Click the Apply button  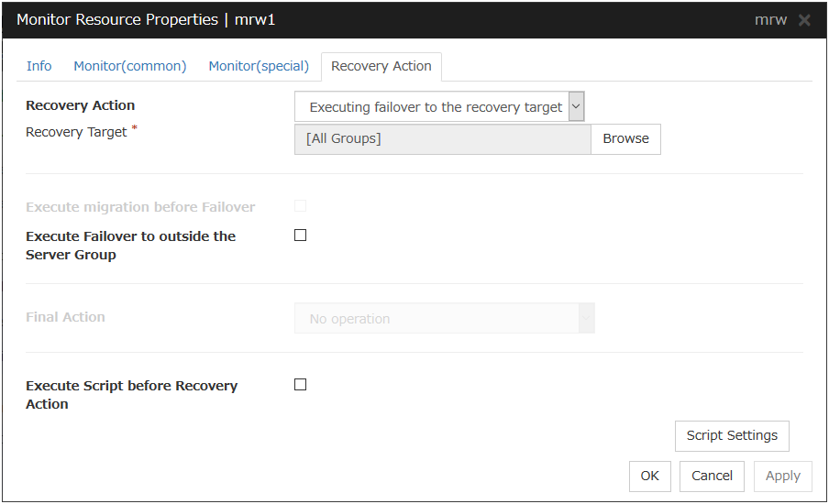click(x=782, y=476)
